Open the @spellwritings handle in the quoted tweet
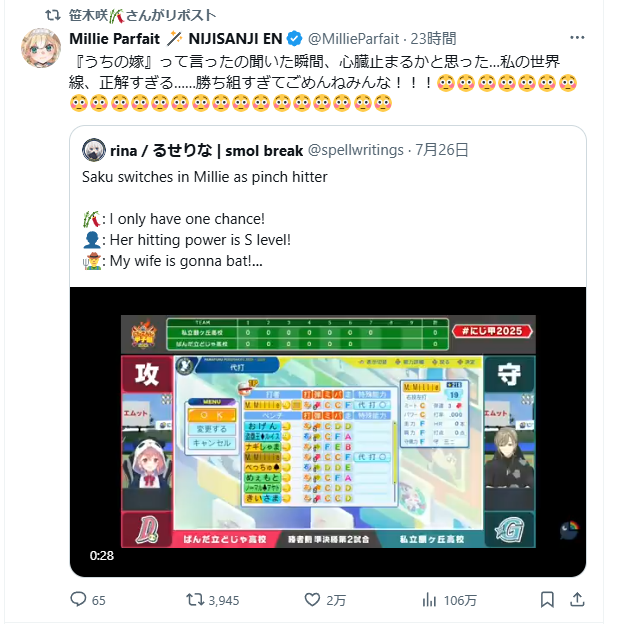Image resolution: width=619 pixels, height=624 pixels. click(x=355, y=150)
